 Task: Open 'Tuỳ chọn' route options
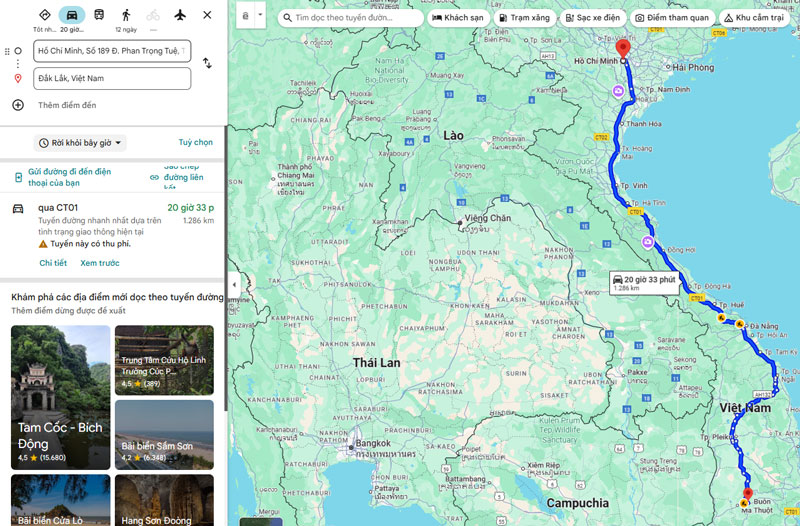(195, 143)
